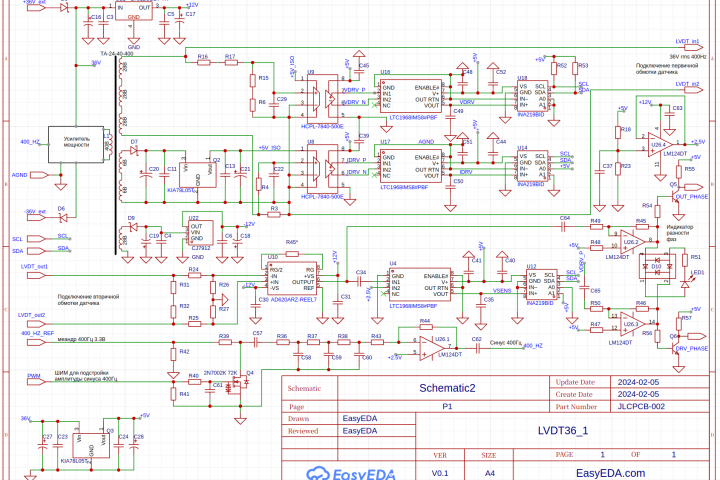The image size is (720, 480).
Task: Select the U22 CJ7912 regulator
Action: click(201, 233)
